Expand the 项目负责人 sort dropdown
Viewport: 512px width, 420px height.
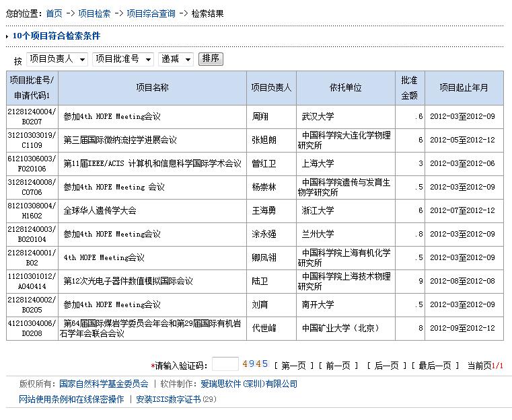[x=57, y=59]
